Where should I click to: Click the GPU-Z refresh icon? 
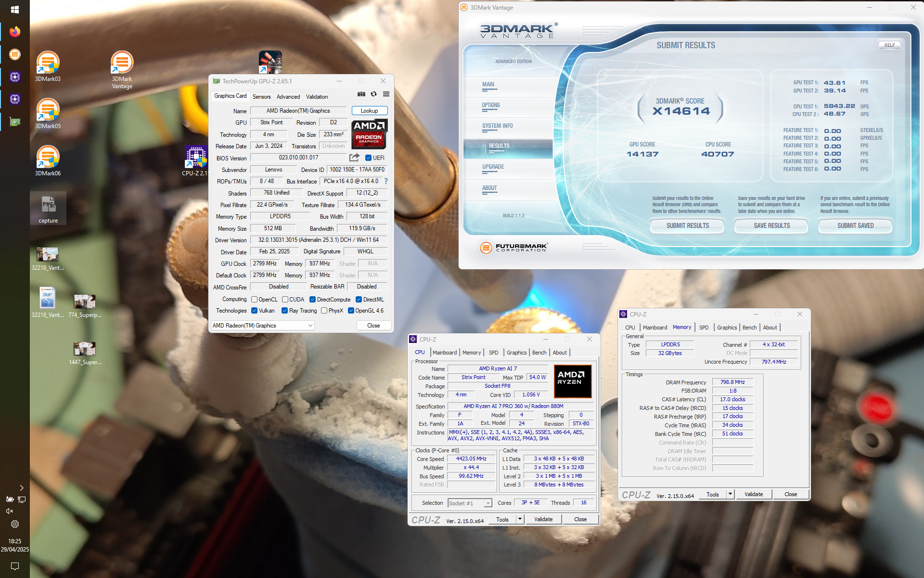(373, 94)
